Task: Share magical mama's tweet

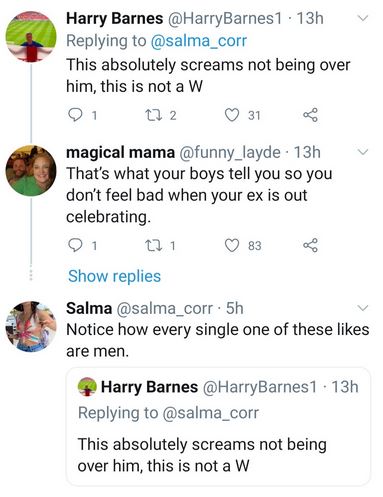Action: pos(310,246)
